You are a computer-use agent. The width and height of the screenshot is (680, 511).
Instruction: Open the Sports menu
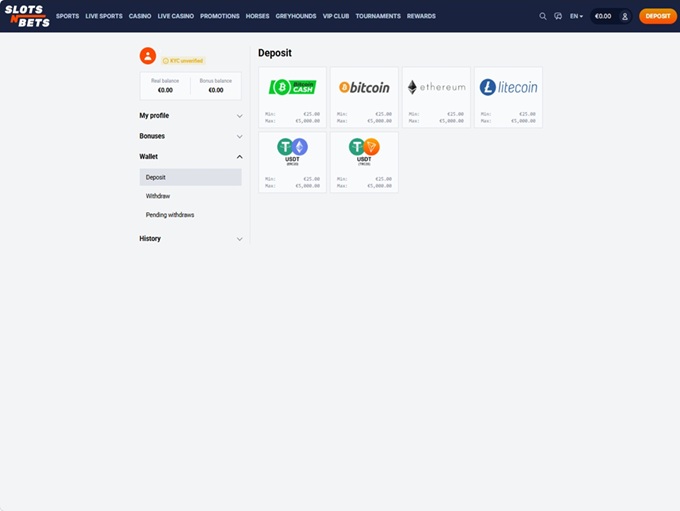[68, 16]
